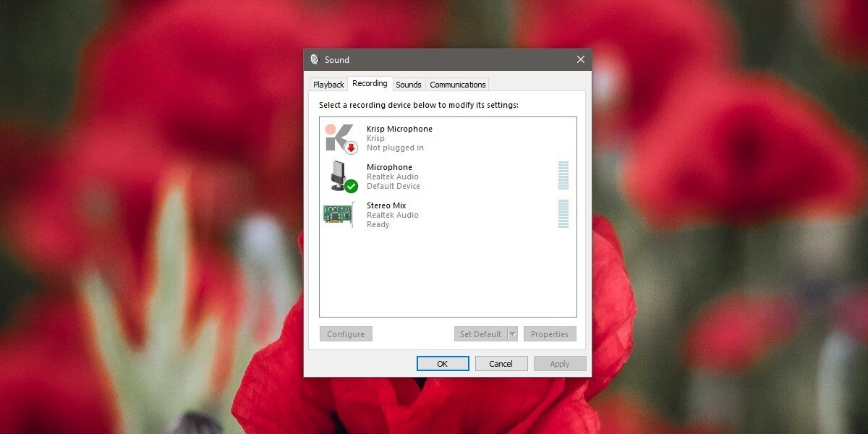Confirm settings with the OK button
Screen dimensions: 868x434
(443, 363)
